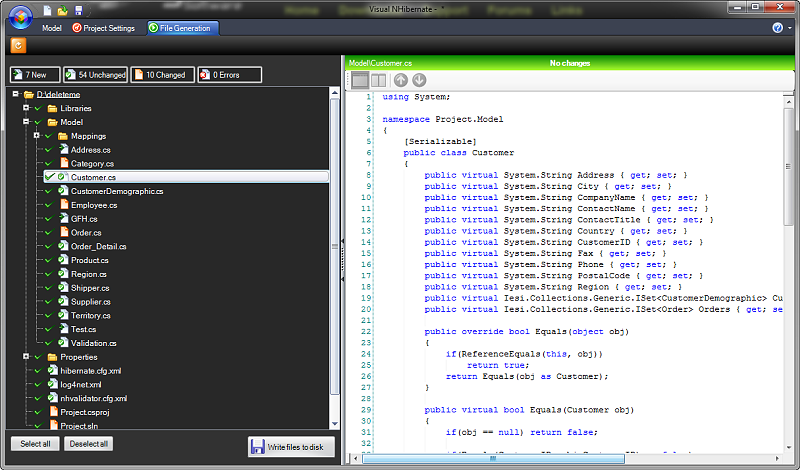Expand the Libraries folder node
Viewport: 800px width, 470px height.
[x=25, y=108]
